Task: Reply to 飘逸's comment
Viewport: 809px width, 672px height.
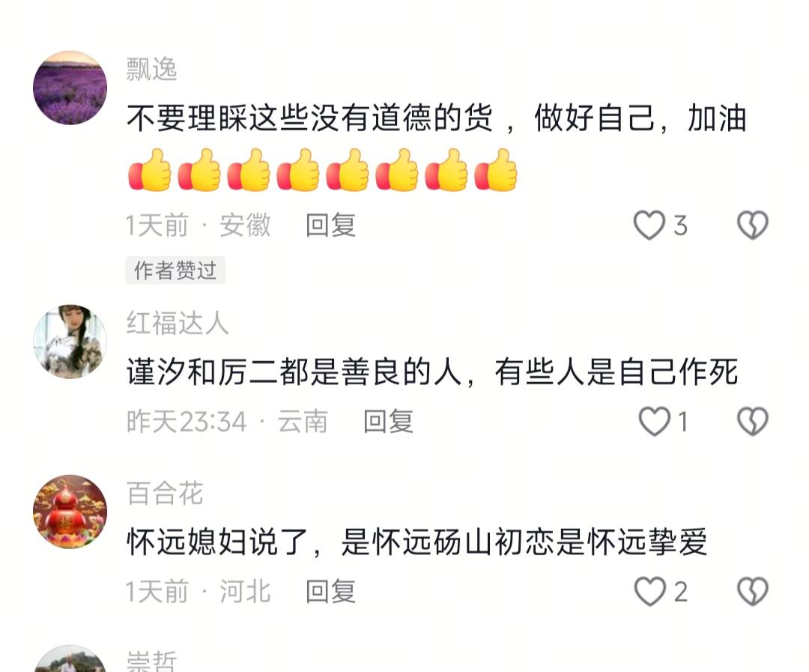Action: [331, 225]
